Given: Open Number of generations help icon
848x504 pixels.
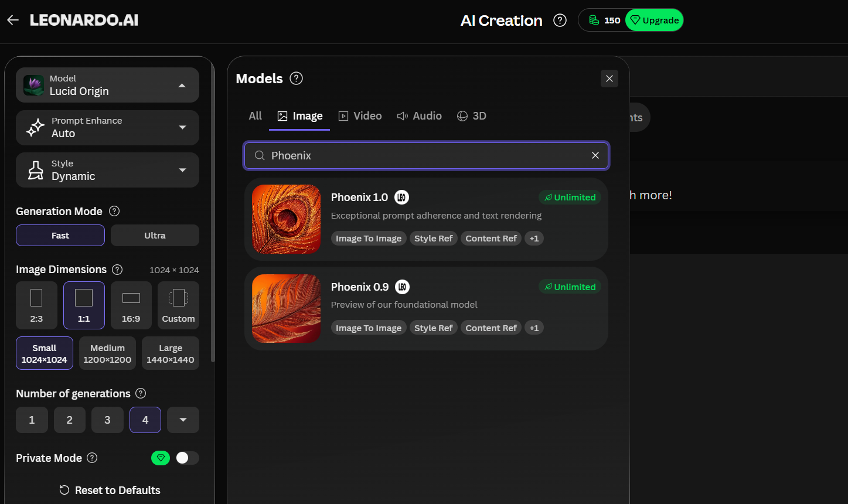Looking at the screenshot, I should pyautogui.click(x=141, y=393).
